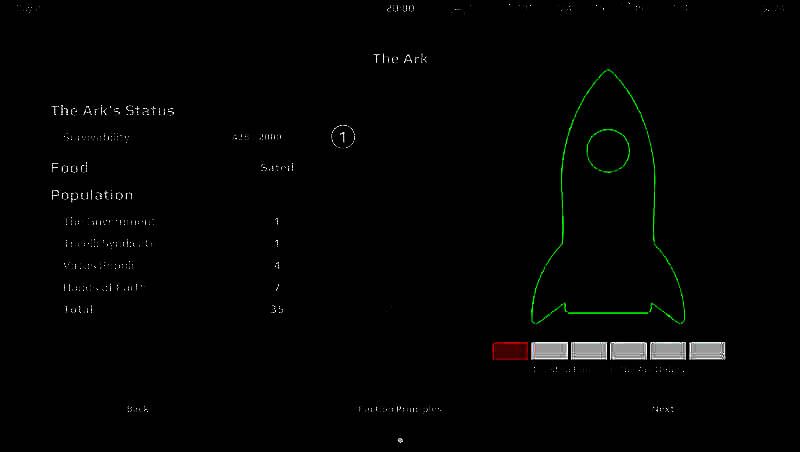
Task: Open the button between Back and Next
Action: click(x=399, y=409)
